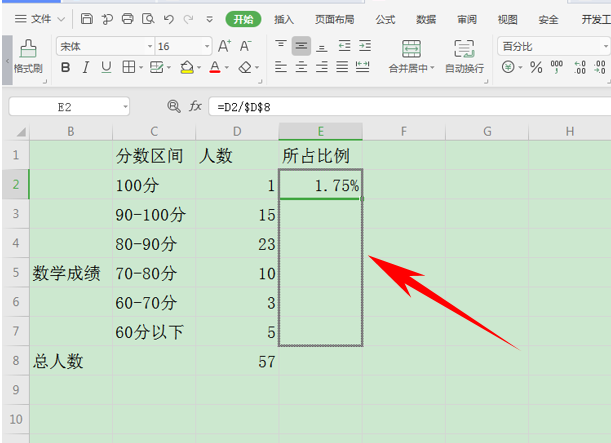Select row 8 header
Viewport: 611px width, 443px height.
16,360
